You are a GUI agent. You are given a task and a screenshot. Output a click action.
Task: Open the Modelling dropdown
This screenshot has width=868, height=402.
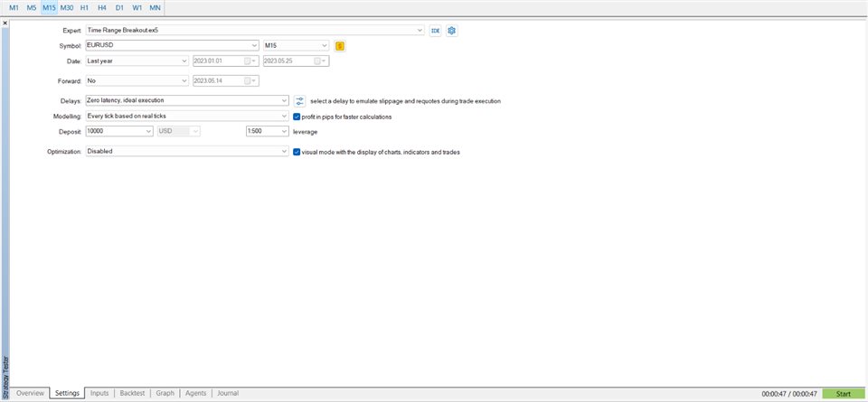pyautogui.click(x=187, y=117)
